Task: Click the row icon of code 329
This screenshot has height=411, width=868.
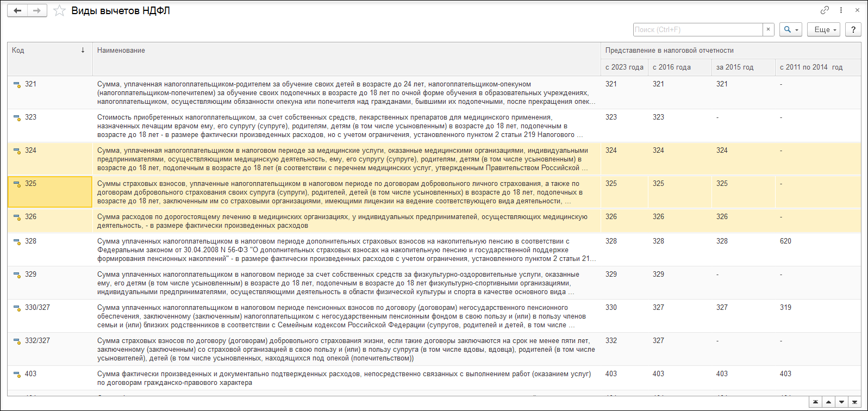Action: [17, 275]
